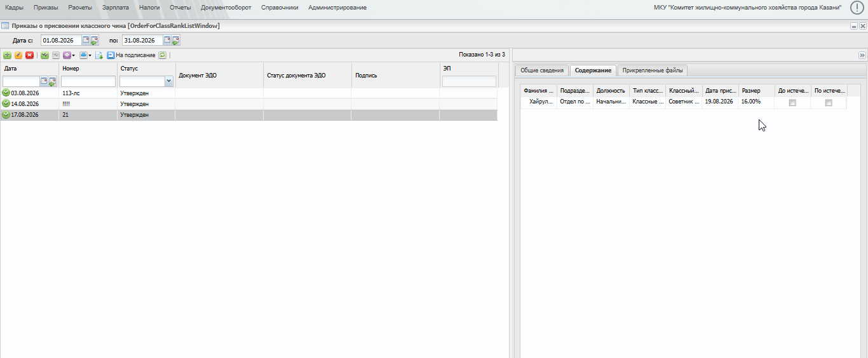Open calendar picker for 'Дата с' field
The image size is (868, 358).
click(86, 40)
